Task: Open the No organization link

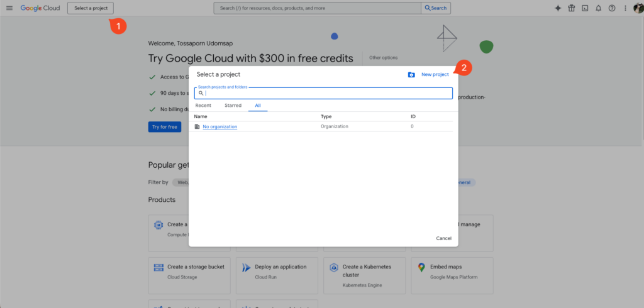Action: pos(219,127)
